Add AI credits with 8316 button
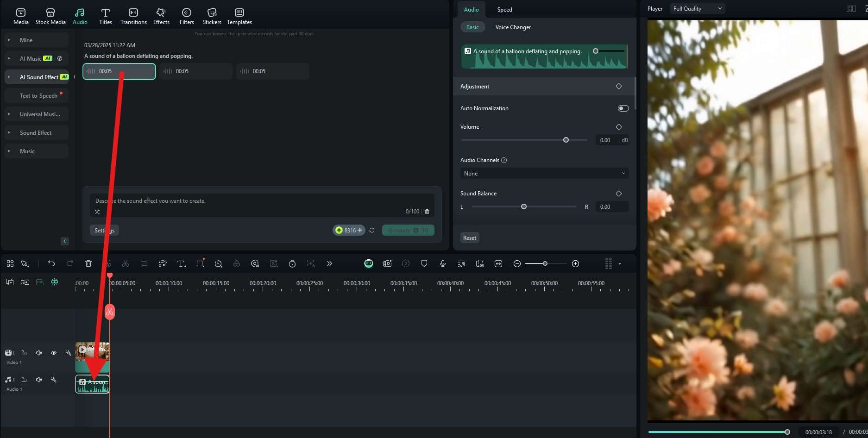The image size is (868, 438). point(349,230)
